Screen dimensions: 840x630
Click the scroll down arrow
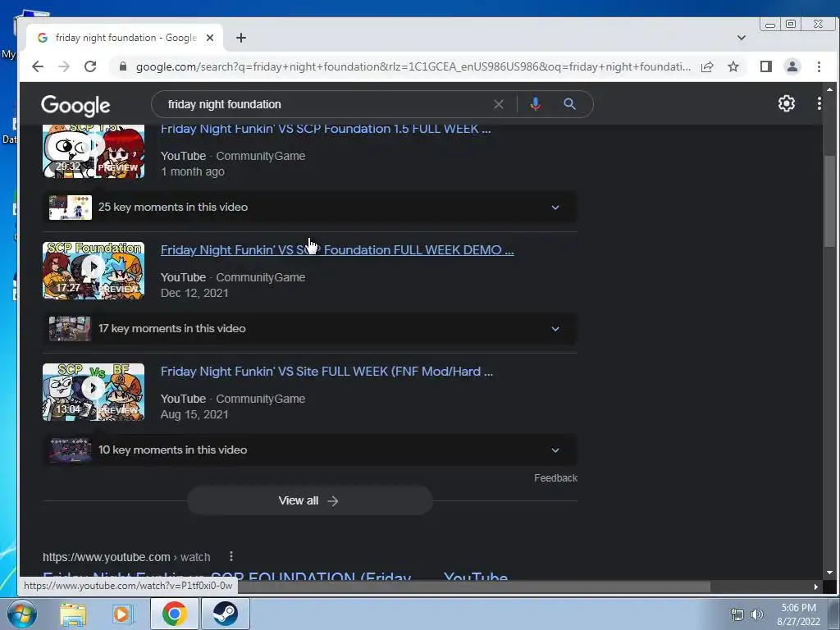829,573
